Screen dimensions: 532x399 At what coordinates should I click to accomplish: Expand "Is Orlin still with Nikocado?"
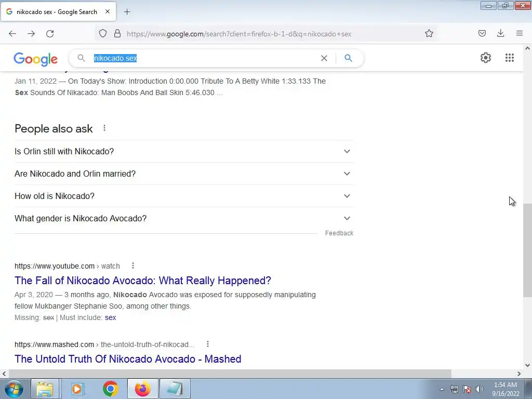click(184, 151)
